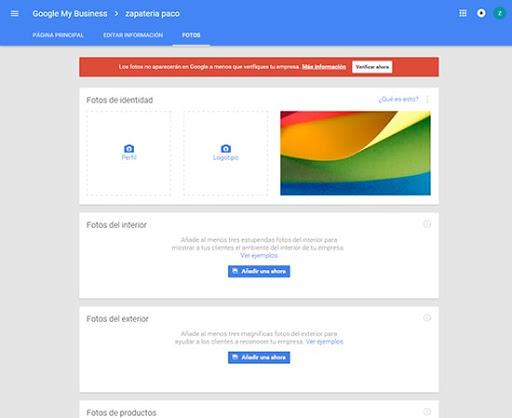The image size is (512, 418).
Task: Open the Google apps grid
Action: click(463, 13)
